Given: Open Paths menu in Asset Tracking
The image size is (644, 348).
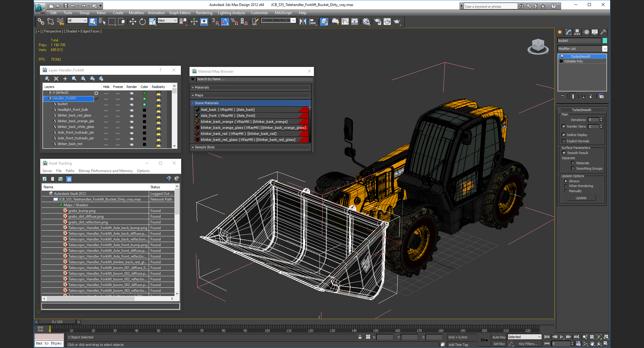Looking at the screenshot, I should tap(70, 171).
